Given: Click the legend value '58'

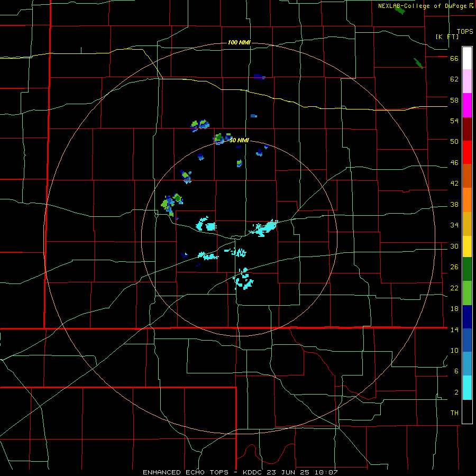Looking at the screenshot, I should click(454, 100).
